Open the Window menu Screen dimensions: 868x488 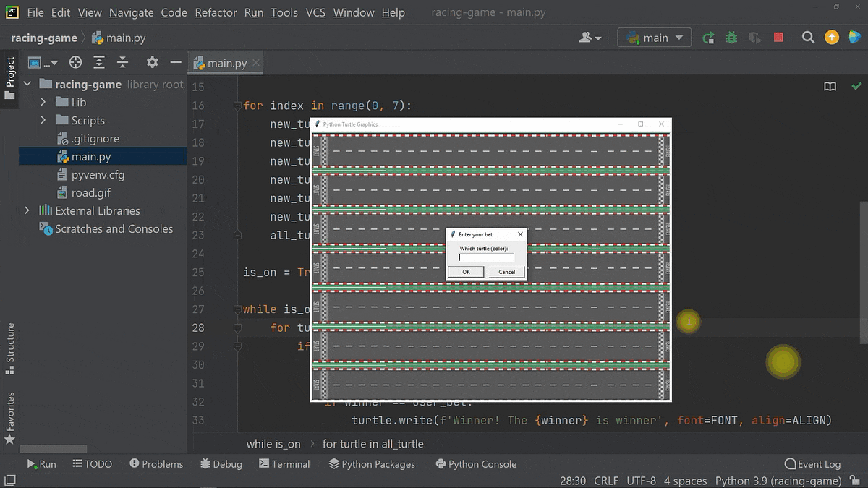point(354,12)
